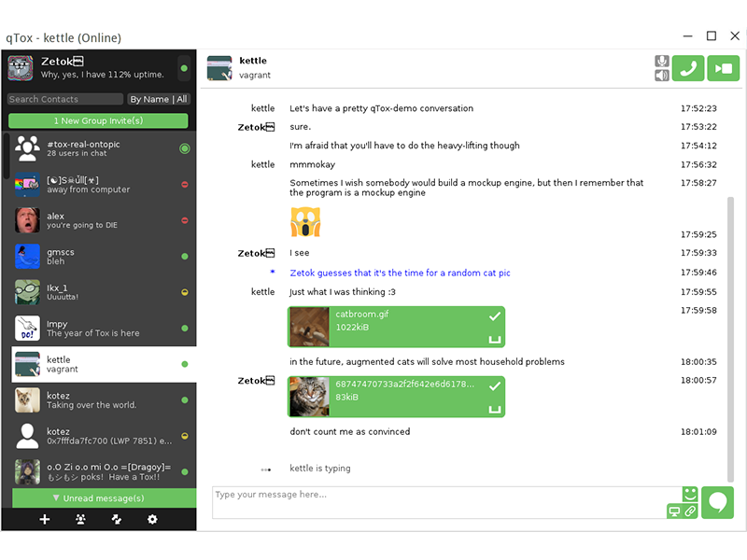Click the send message bubble button
747x560 pixels.
718,502
